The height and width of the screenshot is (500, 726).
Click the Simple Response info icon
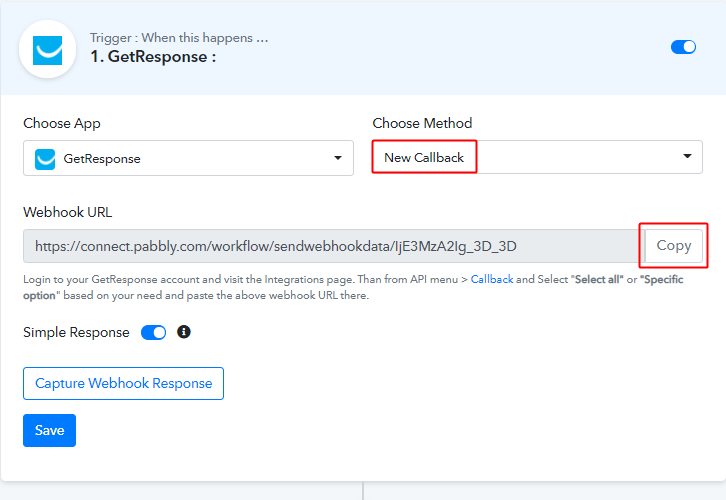(184, 332)
